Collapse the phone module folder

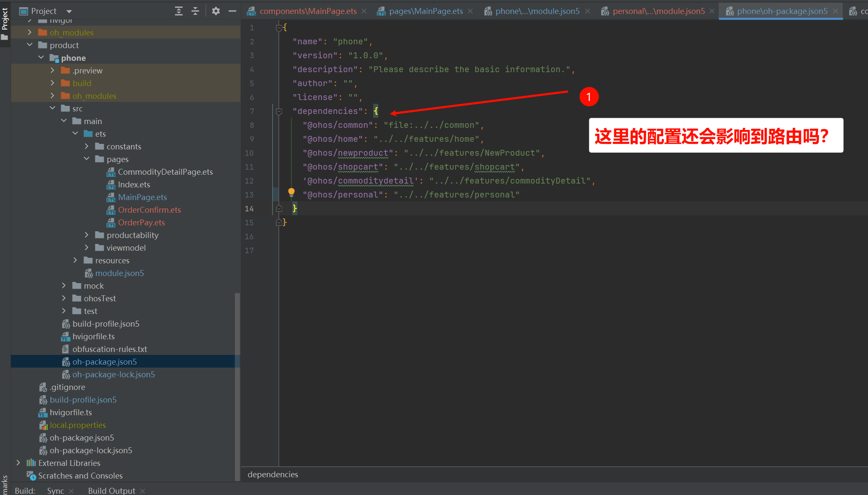coord(41,57)
